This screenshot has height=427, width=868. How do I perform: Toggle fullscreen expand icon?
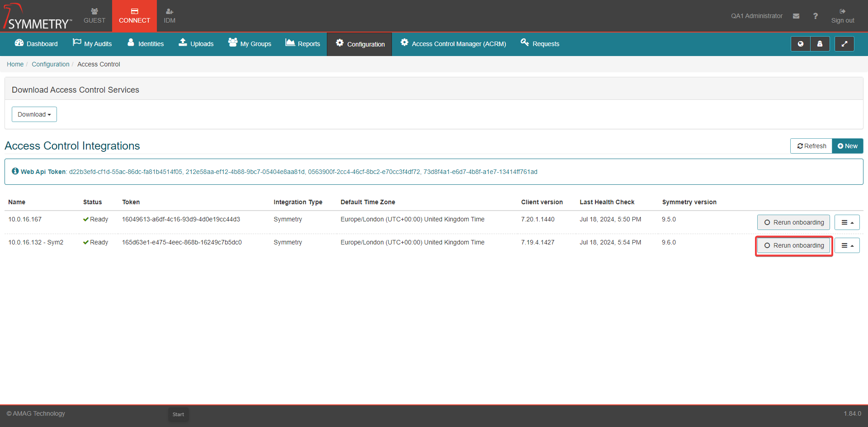[x=844, y=44]
